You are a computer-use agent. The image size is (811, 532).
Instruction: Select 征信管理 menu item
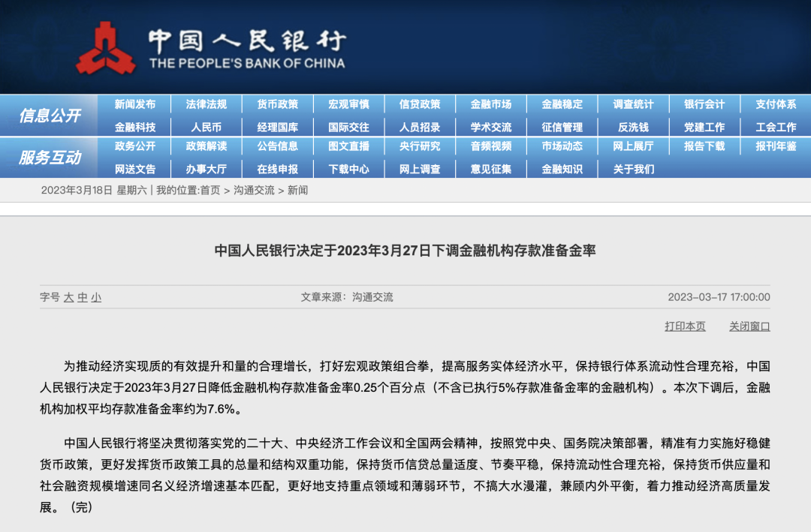tap(562, 127)
